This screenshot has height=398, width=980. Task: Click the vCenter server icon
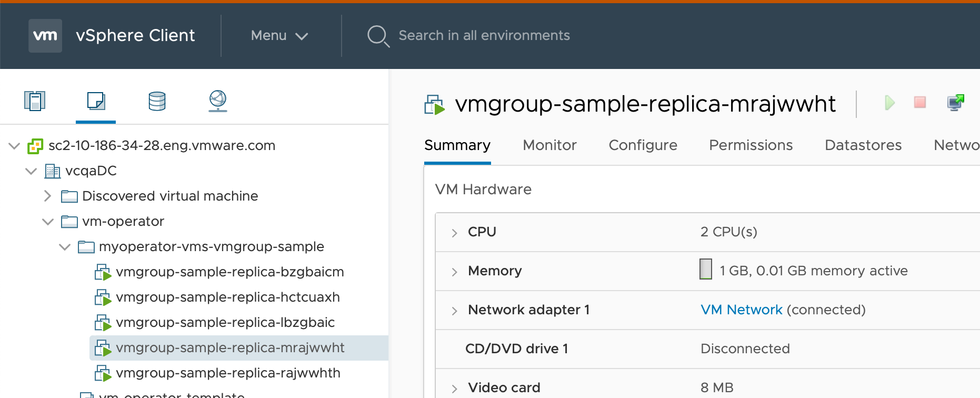click(x=35, y=146)
